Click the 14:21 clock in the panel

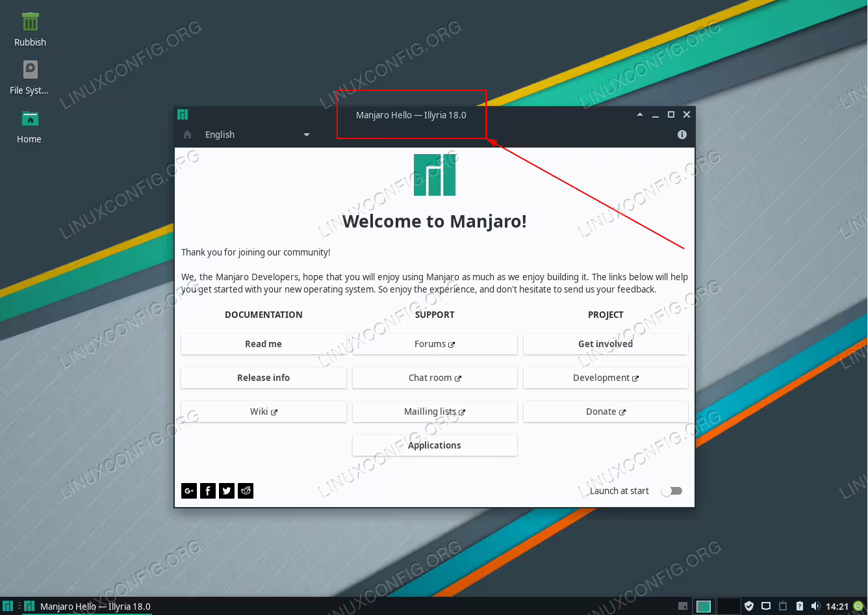pyautogui.click(x=837, y=606)
